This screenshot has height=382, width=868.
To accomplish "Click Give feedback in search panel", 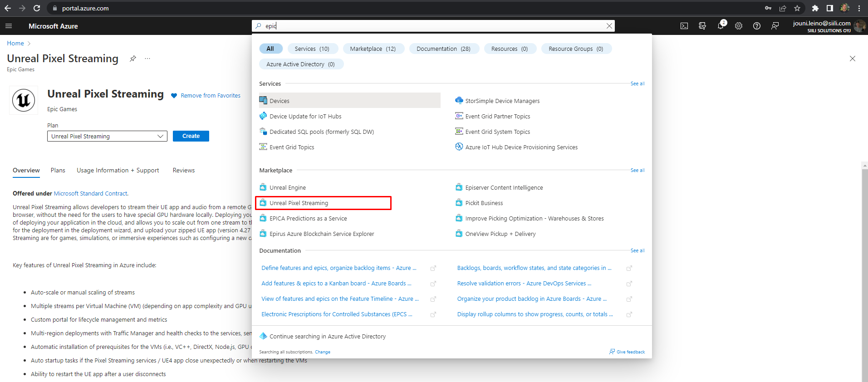I will point(627,352).
